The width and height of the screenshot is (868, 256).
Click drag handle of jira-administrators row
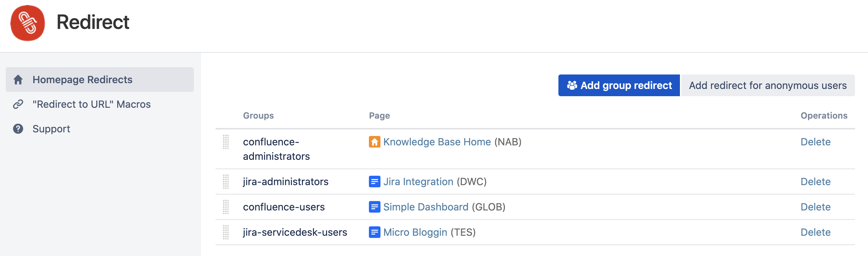coord(226,182)
